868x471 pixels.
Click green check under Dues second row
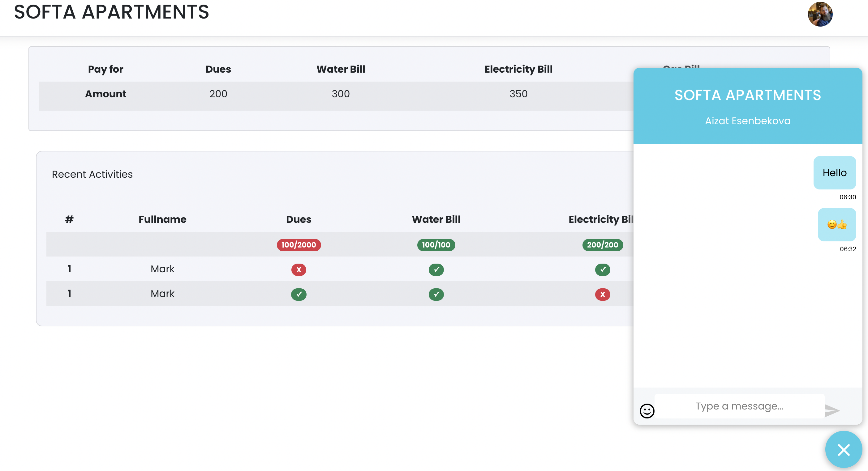coord(299,294)
